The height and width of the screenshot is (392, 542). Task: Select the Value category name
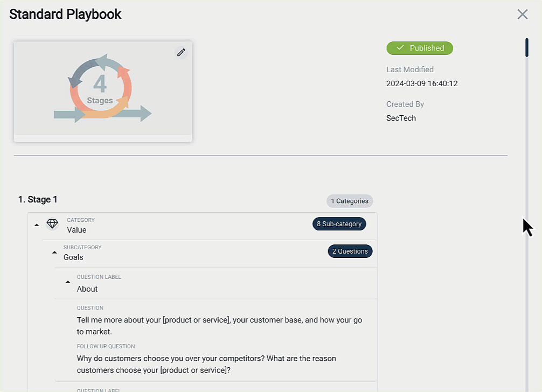(77, 230)
